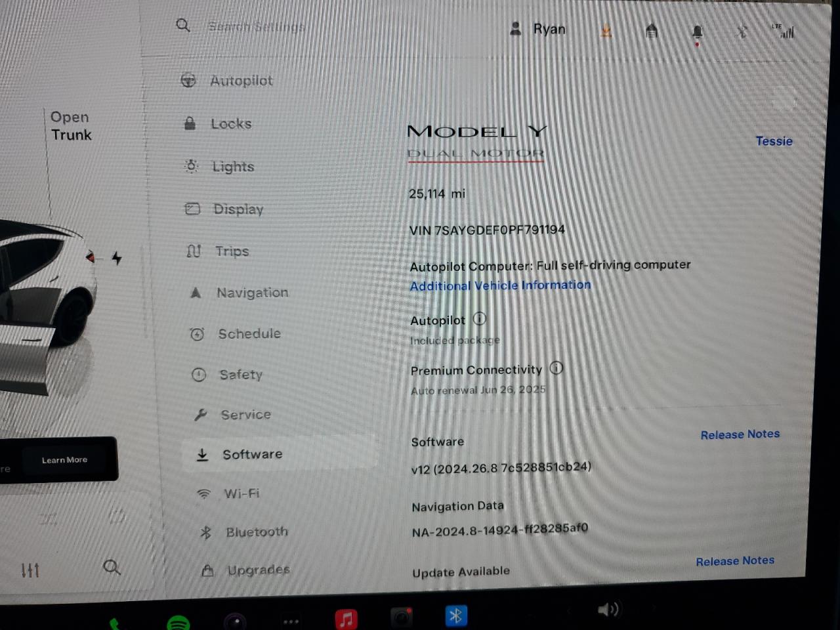Focus the Search Settings input field
This screenshot has height=630, width=840.
257,27
